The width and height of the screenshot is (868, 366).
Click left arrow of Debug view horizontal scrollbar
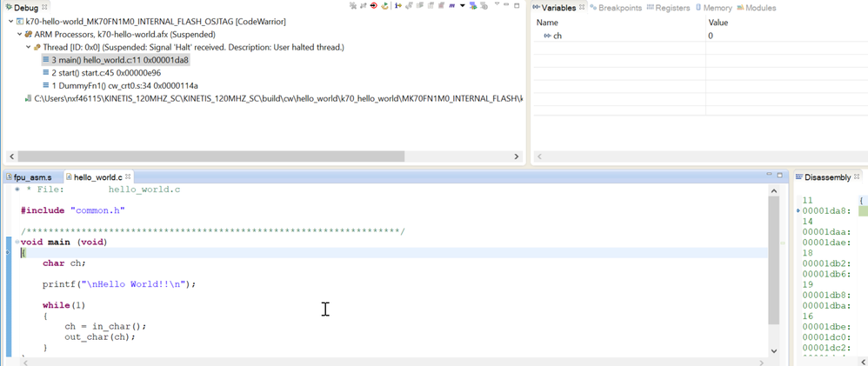(11, 156)
